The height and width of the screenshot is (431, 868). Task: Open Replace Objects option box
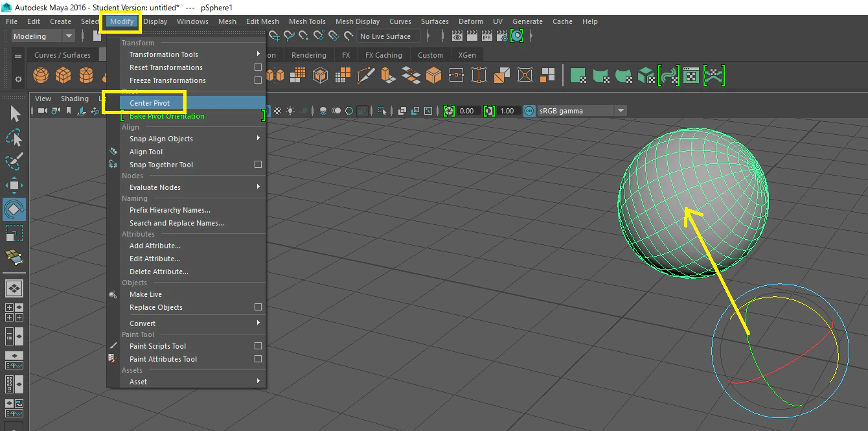click(258, 307)
